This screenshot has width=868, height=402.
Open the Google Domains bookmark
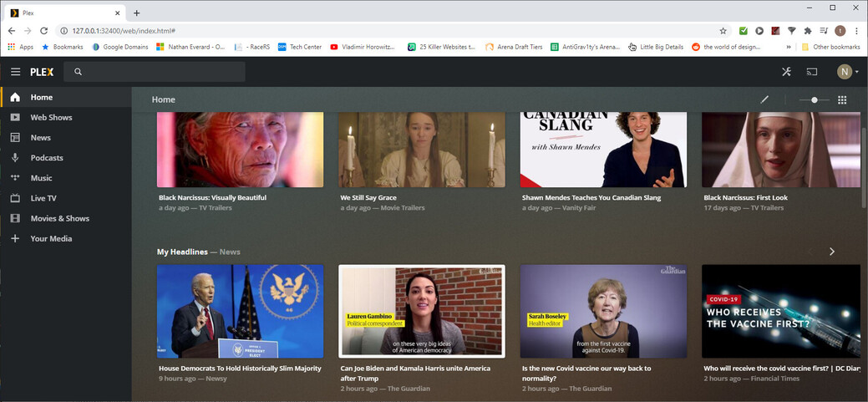(120, 47)
